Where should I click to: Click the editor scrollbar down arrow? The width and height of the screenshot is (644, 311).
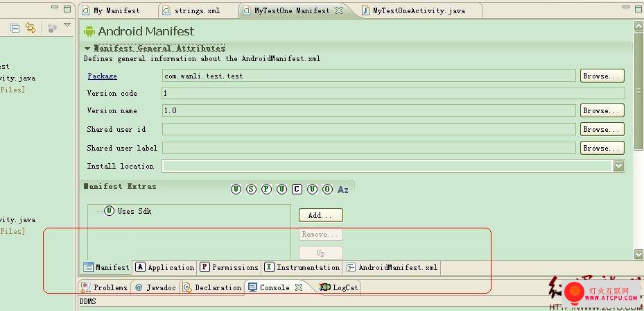pyautogui.click(x=638, y=254)
